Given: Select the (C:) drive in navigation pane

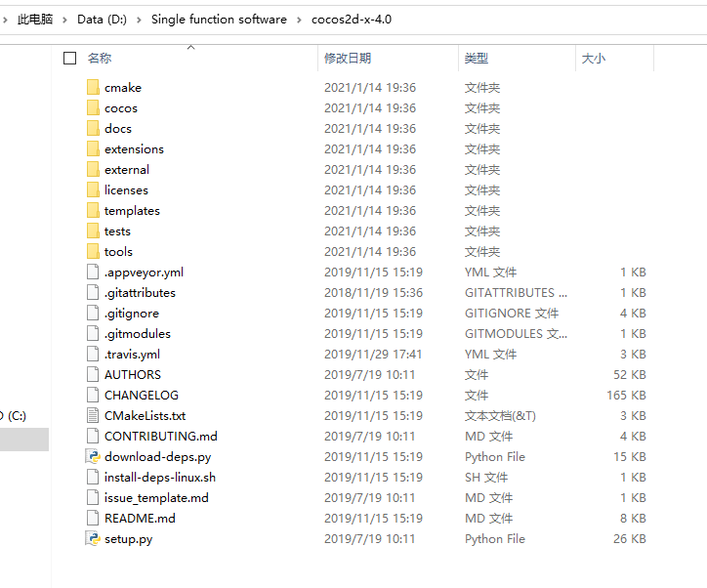Looking at the screenshot, I should point(14,416).
